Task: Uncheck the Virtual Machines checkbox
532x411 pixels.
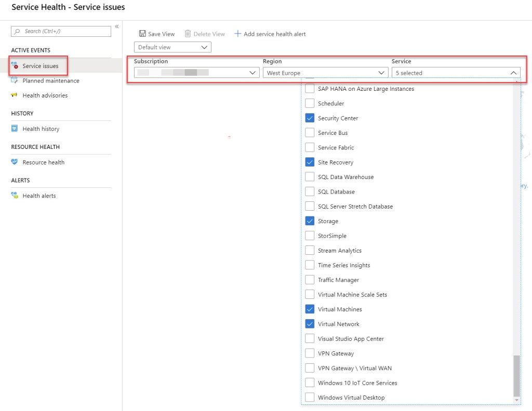Action: 310,309
